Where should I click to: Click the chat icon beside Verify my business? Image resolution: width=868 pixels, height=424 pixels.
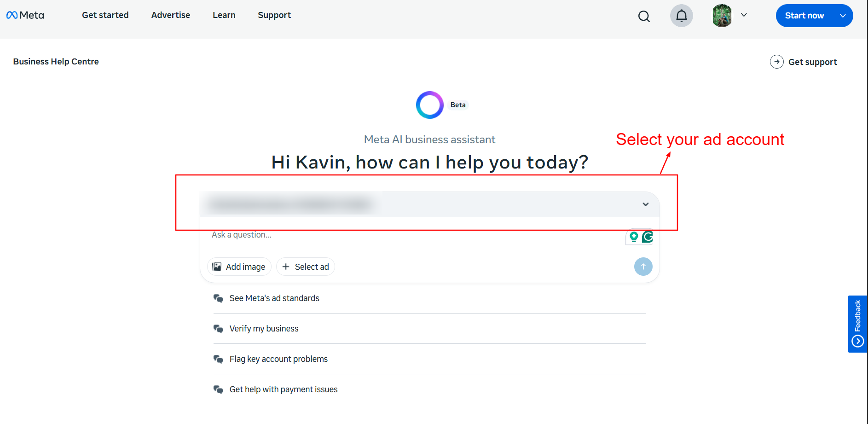218,329
